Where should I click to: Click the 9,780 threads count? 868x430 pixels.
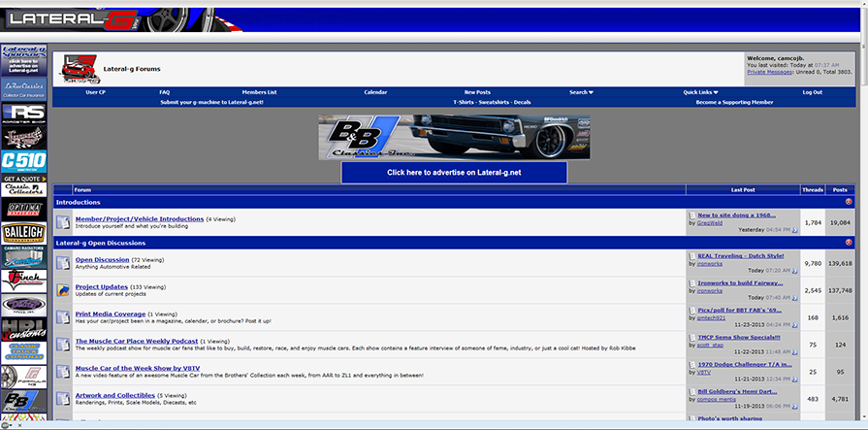pos(813,263)
